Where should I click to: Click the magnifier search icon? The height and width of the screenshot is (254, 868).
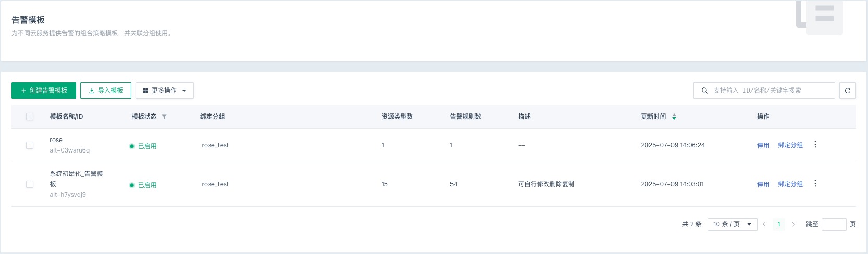pos(705,91)
